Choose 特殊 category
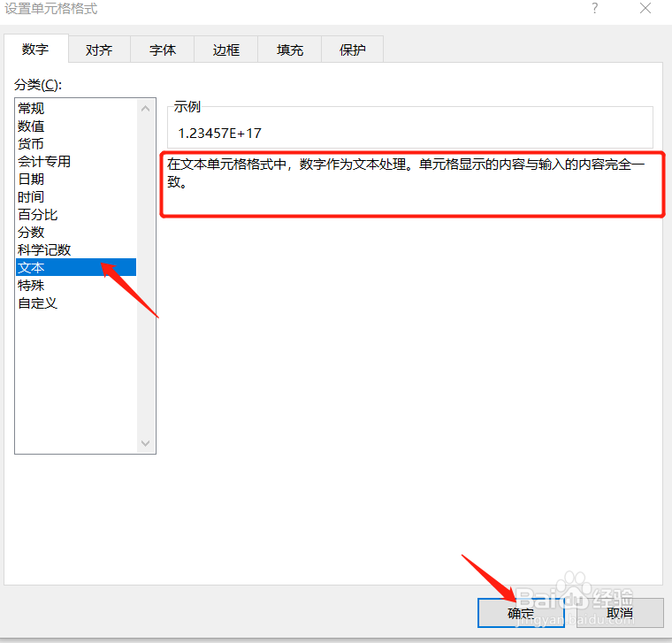The image size is (672, 643). [x=76, y=285]
